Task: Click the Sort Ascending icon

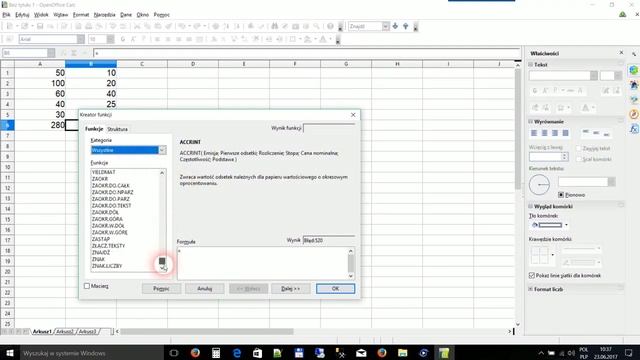Action: [227, 26]
